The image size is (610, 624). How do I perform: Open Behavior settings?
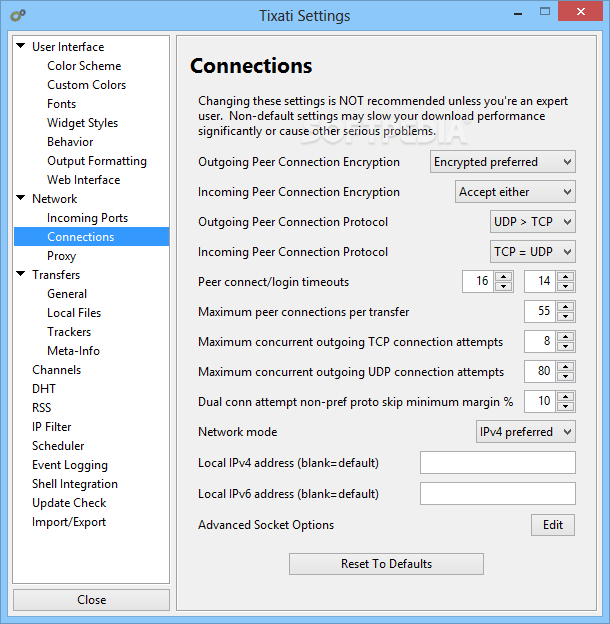point(70,142)
